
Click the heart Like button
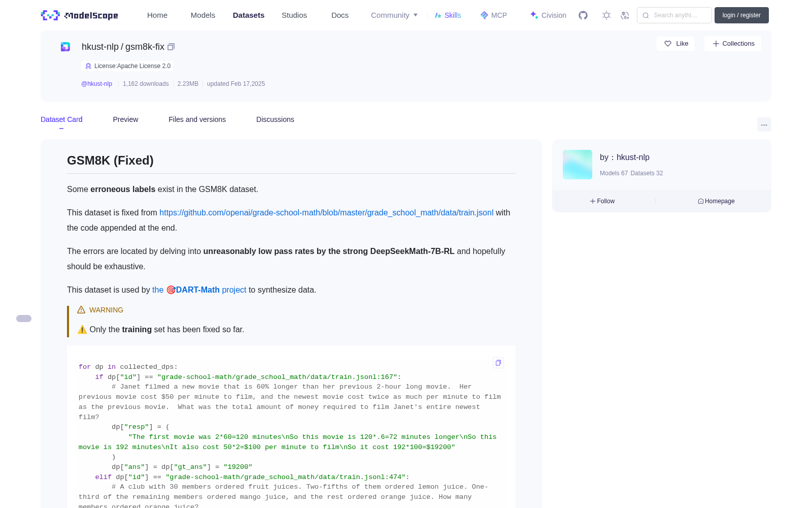pyautogui.click(x=675, y=44)
